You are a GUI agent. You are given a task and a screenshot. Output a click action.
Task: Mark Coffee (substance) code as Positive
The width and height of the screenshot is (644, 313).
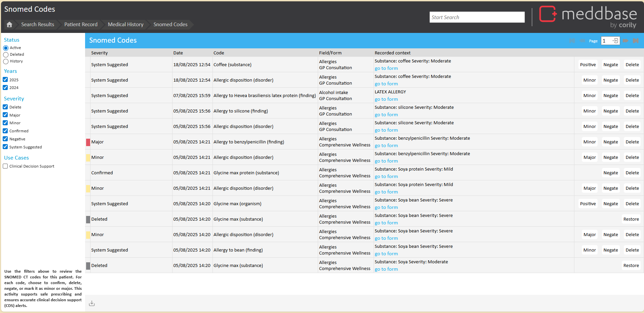click(x=588, y=65)
